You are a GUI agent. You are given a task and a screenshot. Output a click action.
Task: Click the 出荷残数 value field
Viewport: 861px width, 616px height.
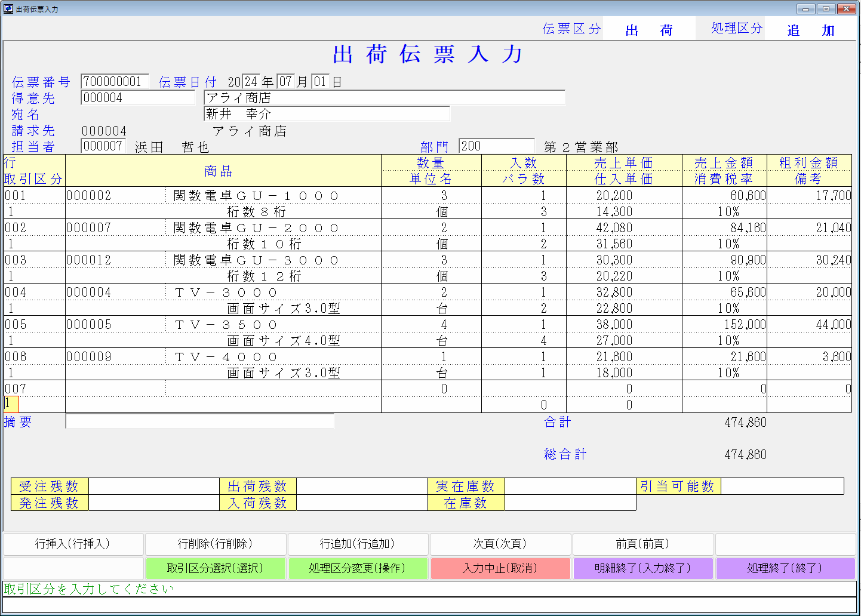pos(362,486)
